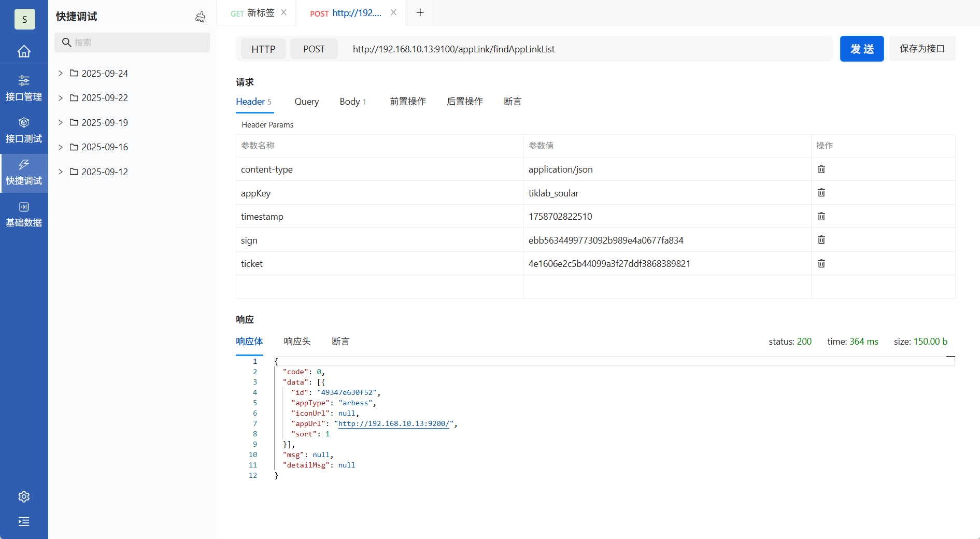Viewport: 980px width, 539px height.
Task: Select the Header request tab
Action: tap(254, 102)
